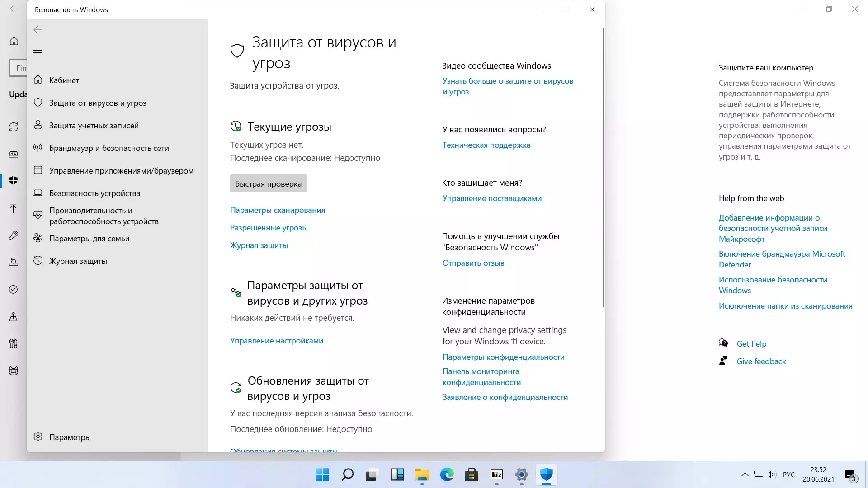The image size is (868, 488).
Task: Click the Параметры для семьи icon
Action: [x=38, y=238]
